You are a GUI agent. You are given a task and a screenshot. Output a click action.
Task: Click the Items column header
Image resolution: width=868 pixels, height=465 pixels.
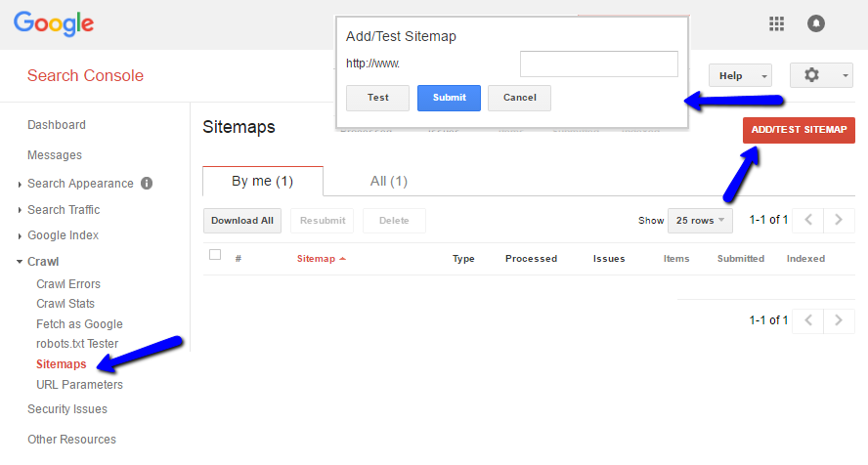tap(676, 259)
